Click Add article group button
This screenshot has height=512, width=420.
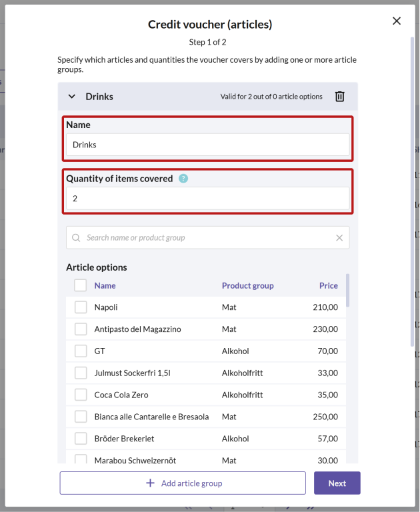[183, 483]
